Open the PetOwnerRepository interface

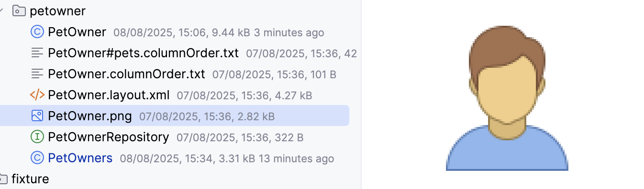click(x=109, y=137)
